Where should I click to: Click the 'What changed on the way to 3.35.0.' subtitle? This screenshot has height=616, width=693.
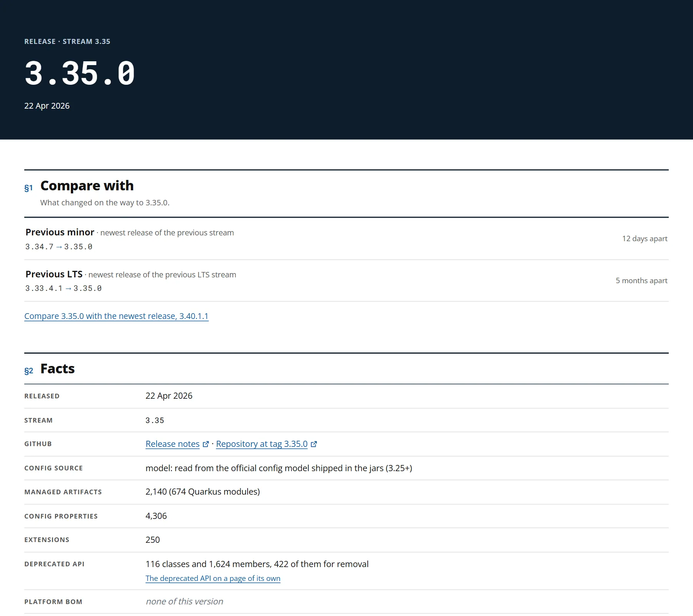click(105, 203)
